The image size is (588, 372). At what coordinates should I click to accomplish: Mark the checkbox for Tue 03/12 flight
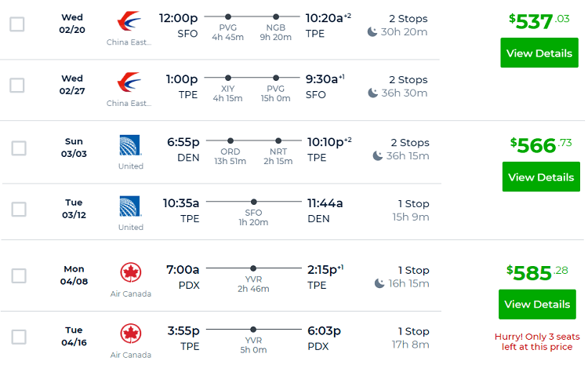click(x=19, y=210)
